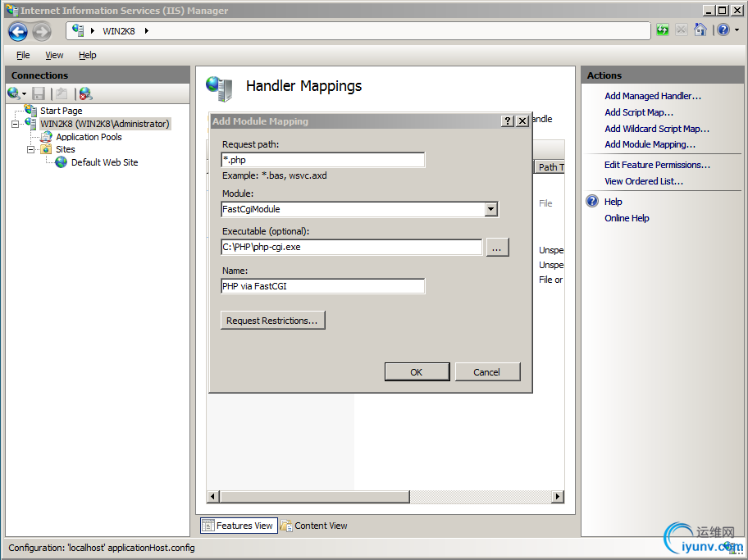The image size is (748, 560).
Task: Collapse the WIN2K8 server node
Action: (16, 124)
